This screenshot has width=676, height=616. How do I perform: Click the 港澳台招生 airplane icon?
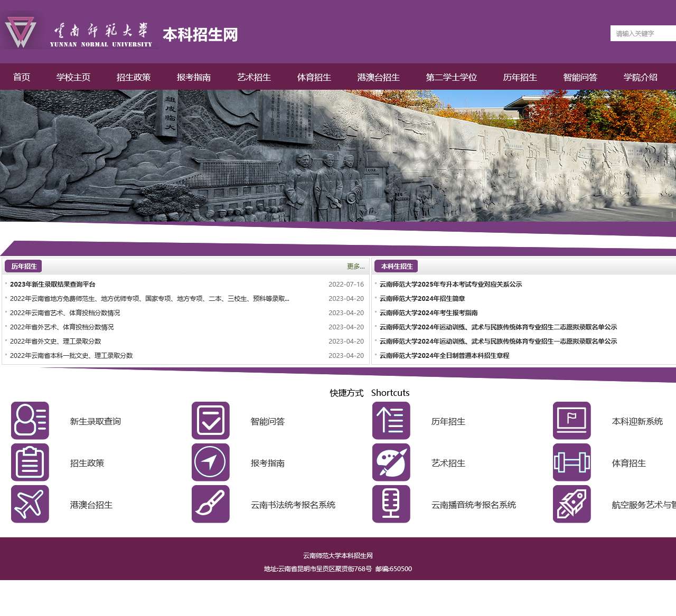click(30, 504)
